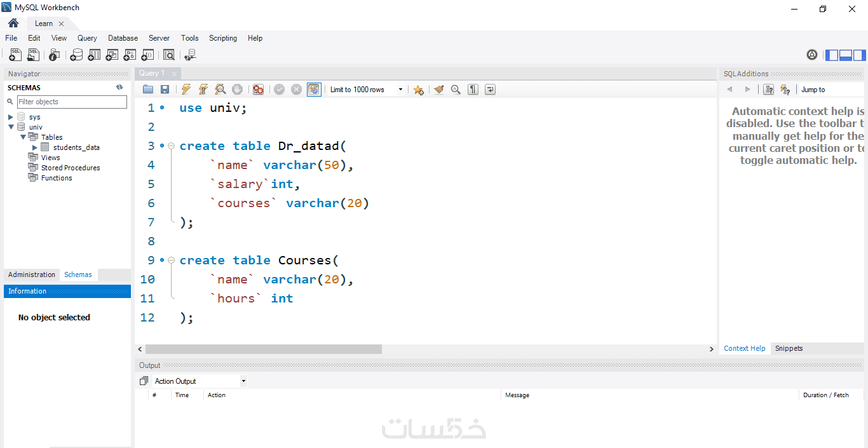Search table data icon in main toolbar
The height and width of the screenshot is (448, 868).
click(x=169, y=55)
